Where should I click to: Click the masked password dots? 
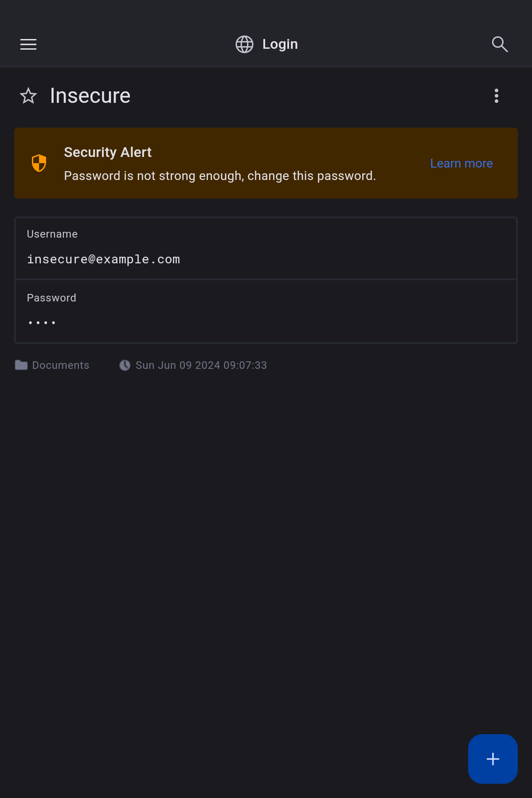pyautogui.click(x=42, y=323)
